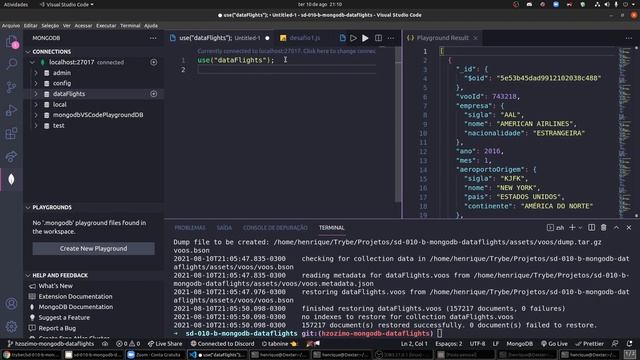Open the Seleção menu
This screenshot has width=640, height=360.
(x=50, y=25)
